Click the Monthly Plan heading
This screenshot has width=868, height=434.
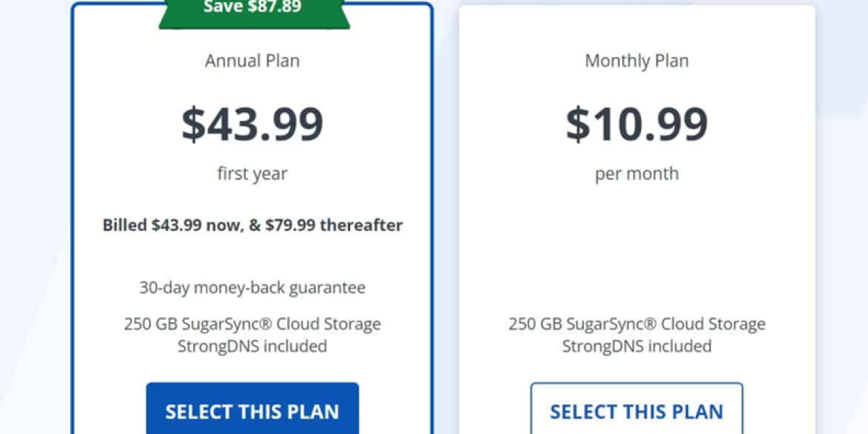637,61
